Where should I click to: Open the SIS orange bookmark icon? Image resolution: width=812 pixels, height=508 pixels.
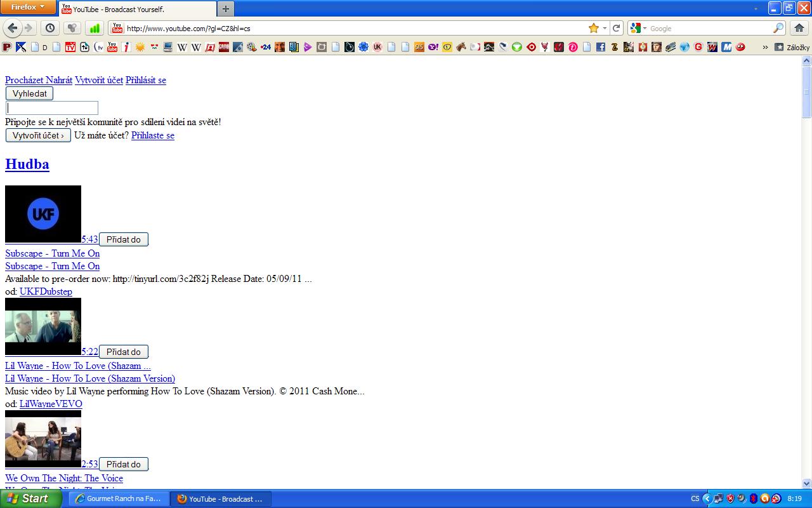coord(419,46)
